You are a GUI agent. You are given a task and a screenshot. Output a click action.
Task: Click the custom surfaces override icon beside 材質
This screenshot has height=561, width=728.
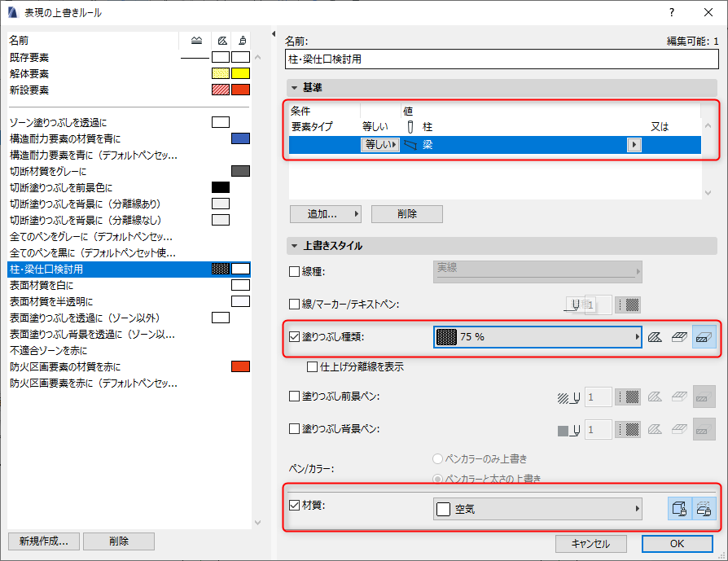pyautogui.click(x=705, y=508)
